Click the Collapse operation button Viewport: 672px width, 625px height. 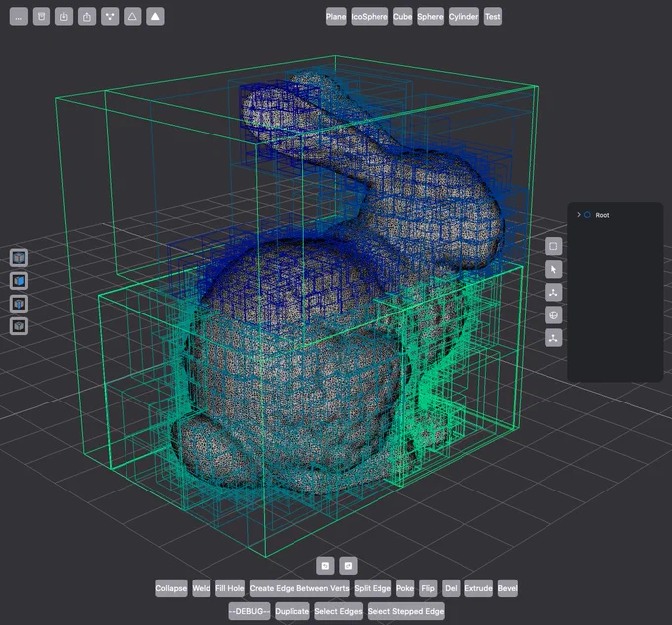pos(171,588)
